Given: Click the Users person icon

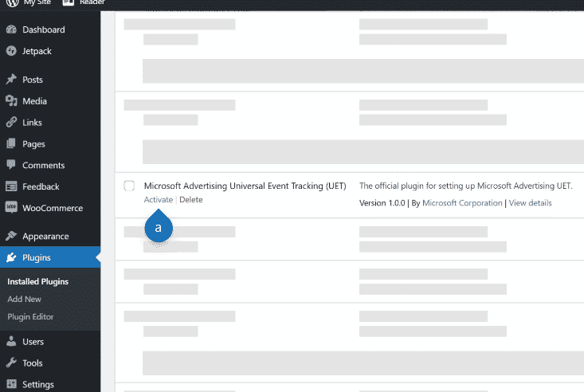Looking at the screenshot, I should click(x=11, y=341).
